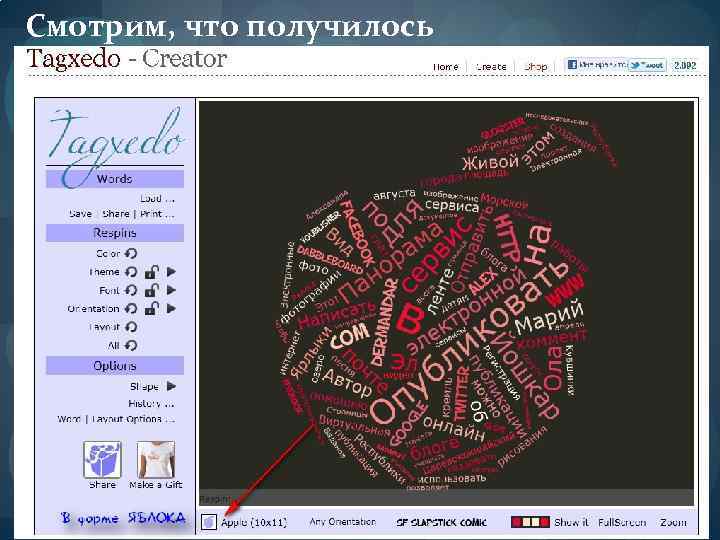Screen dimensions: 720x540
Task: Click the Twitter Tweet button
Action: (x=647, y=65)
